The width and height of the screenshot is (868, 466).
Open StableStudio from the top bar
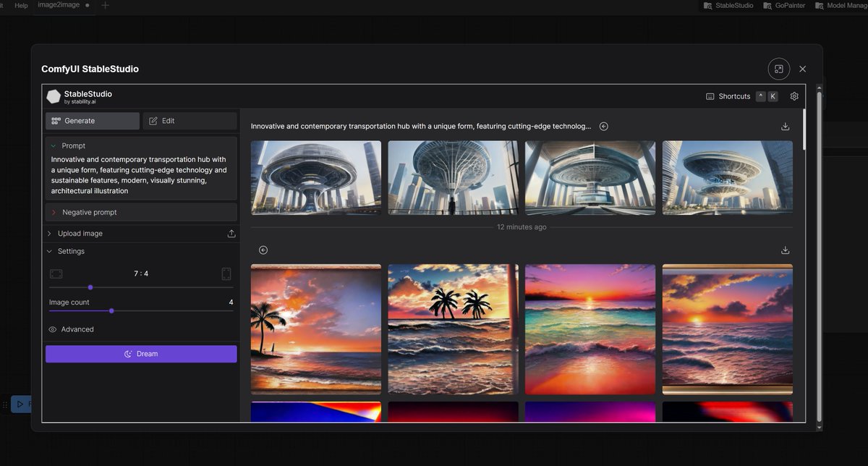tap(728, 5)
